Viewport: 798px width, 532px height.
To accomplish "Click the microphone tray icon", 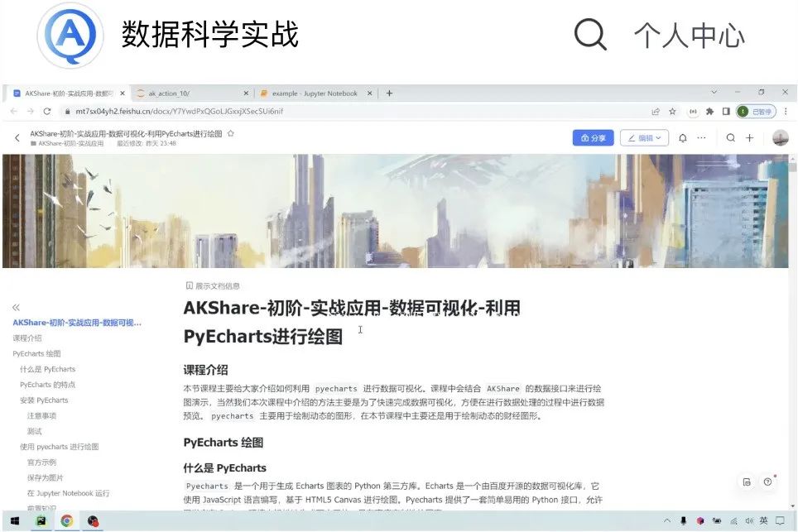I will pyautogui.click(x=684, y=520).
